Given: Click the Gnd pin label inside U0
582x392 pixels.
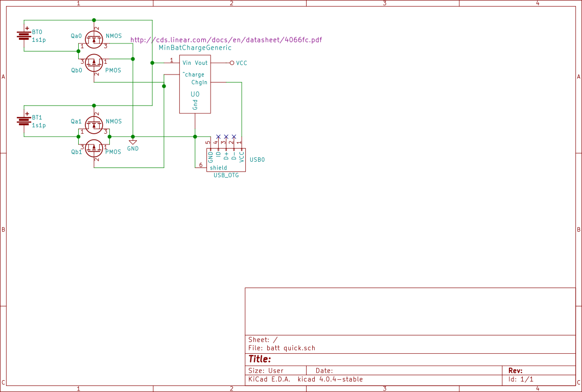Looking at the screenshot, I should pos(195,105).
